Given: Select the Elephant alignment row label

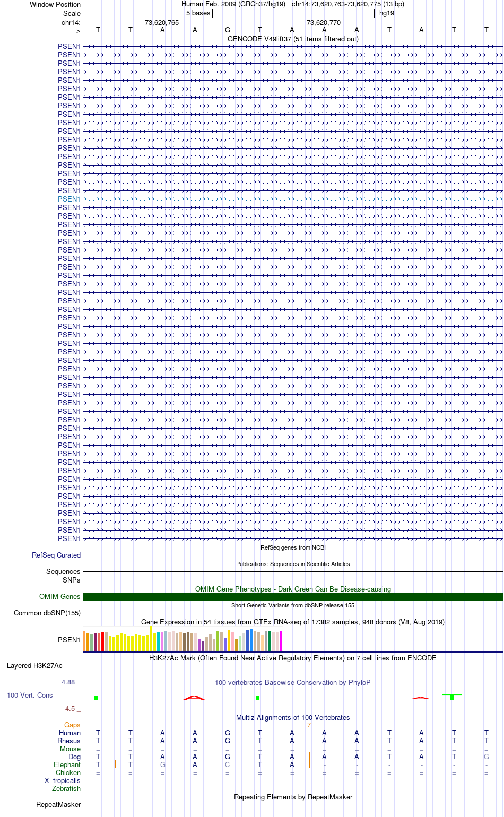Looking at the screenshot, I should coord(67,765).
